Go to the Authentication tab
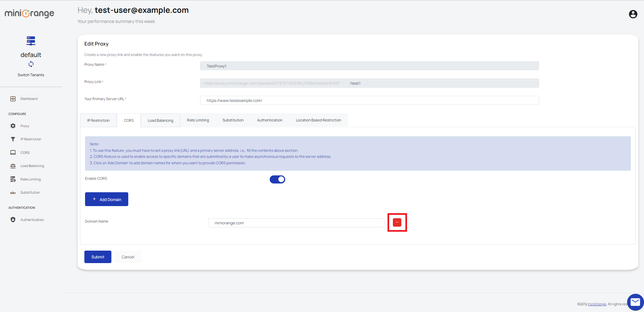The image size is (644, 312). click(x=270, y=120)
